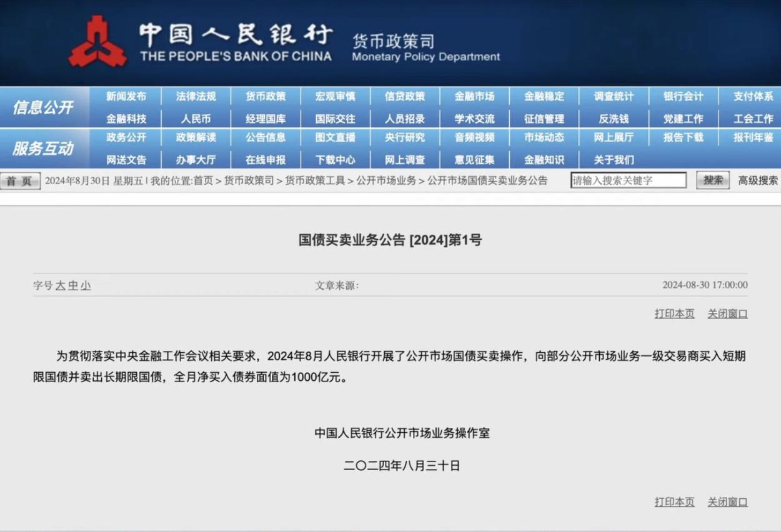Click bottom 打印本页 print link
The image size is (781, 532).
(674, 502)
